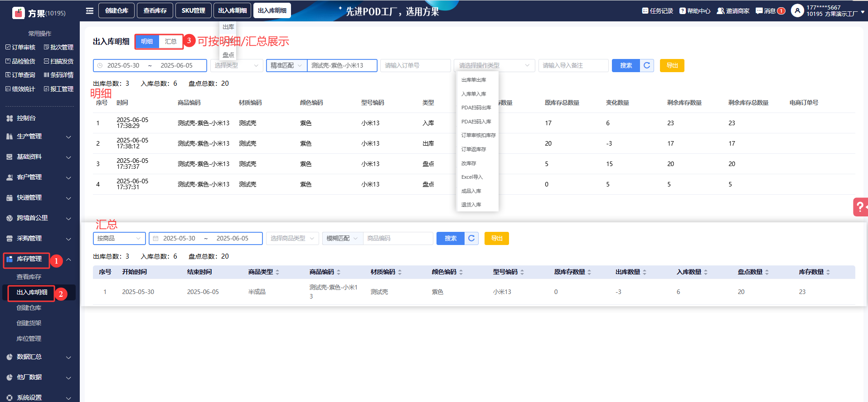The width and height of the screenshot is (868, 402).
Task: Open the 选择类型 type dropdown
Action: tap(236, 65)
